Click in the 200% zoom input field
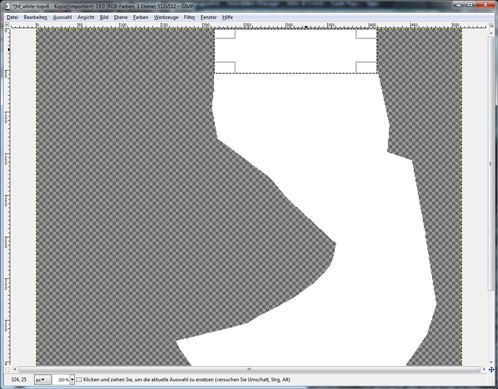This screenshot has height=389, width=498. coord(62,380)
